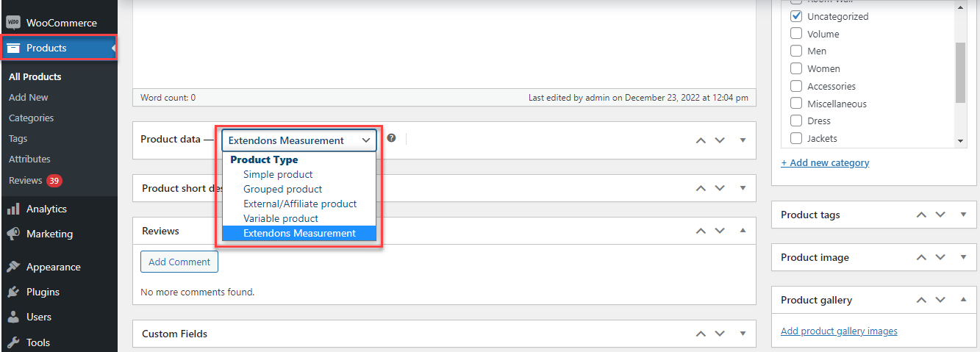
Task: Open Add New product page
Action: [29, 97]
